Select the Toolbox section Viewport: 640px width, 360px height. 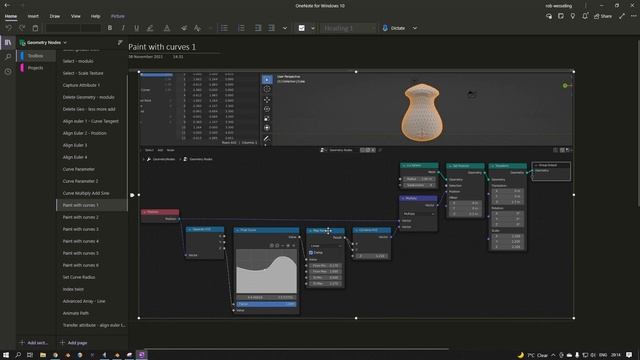click(x=36, y=56)
